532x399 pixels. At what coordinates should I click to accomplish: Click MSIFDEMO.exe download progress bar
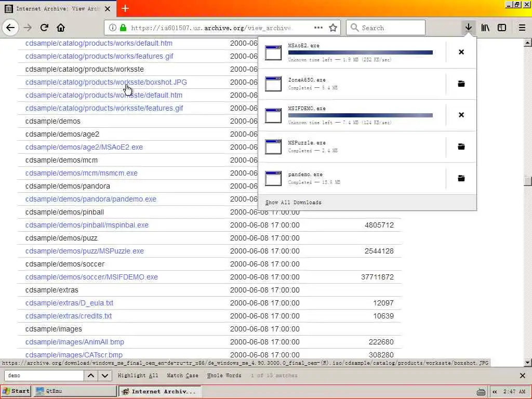(361, 115)
